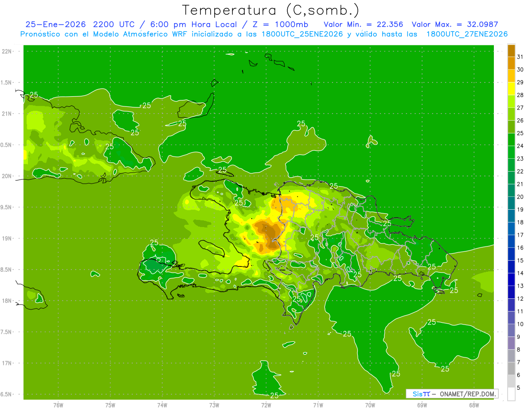
Task: Click the "17N" latitude label
Action: click(x=8, y=363)
